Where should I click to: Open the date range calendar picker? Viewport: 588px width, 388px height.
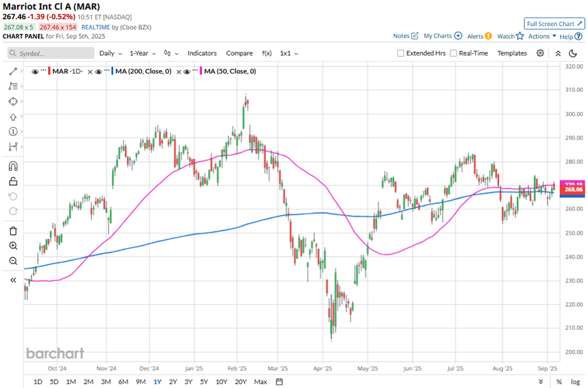(280, 382)
